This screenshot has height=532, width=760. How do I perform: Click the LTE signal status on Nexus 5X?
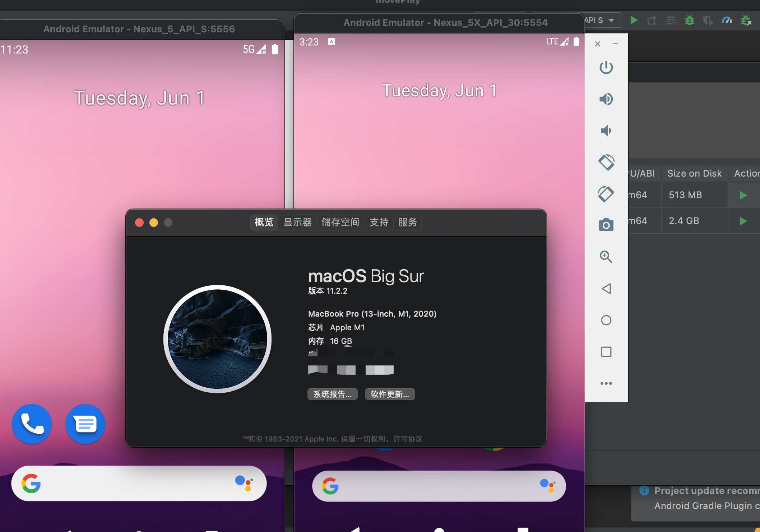[557, 42]
